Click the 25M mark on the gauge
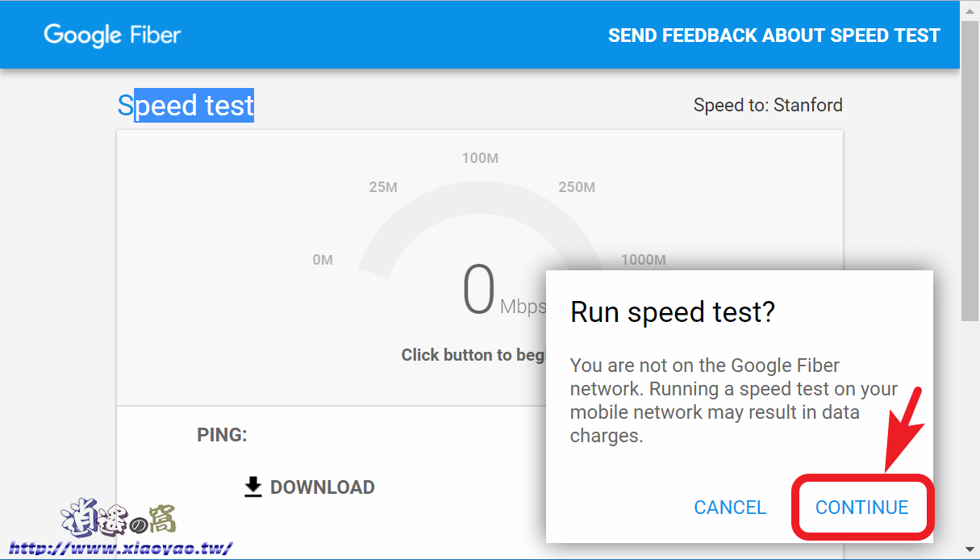980x560 pixels. click(x=384, y=186)
